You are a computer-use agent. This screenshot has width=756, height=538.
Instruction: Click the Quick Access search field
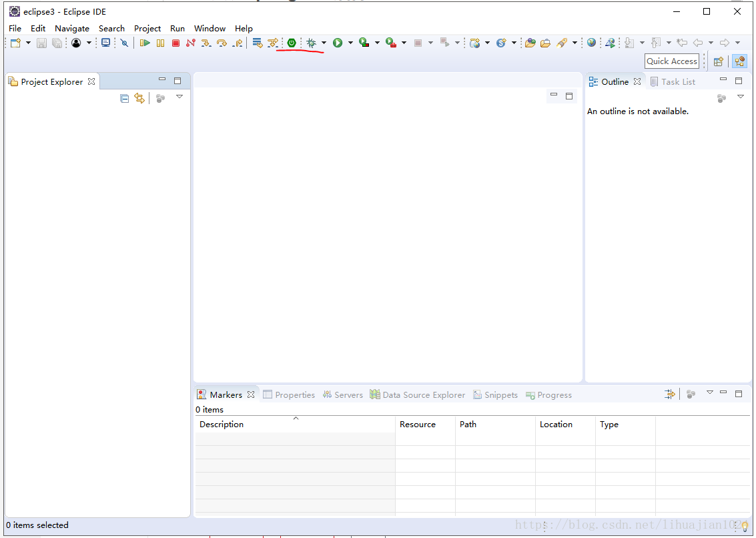672,61
